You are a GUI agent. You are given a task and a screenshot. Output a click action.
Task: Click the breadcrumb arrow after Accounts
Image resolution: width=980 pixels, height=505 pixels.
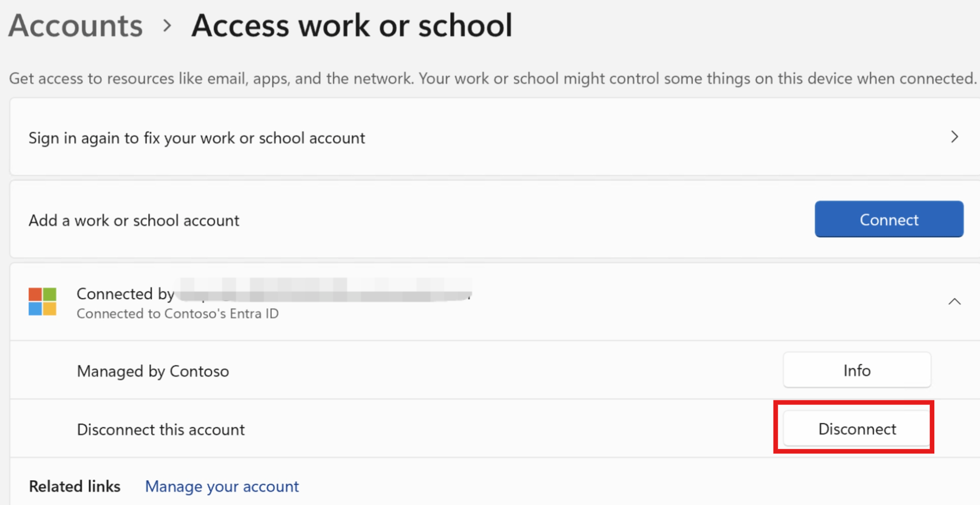pos(167,26)
